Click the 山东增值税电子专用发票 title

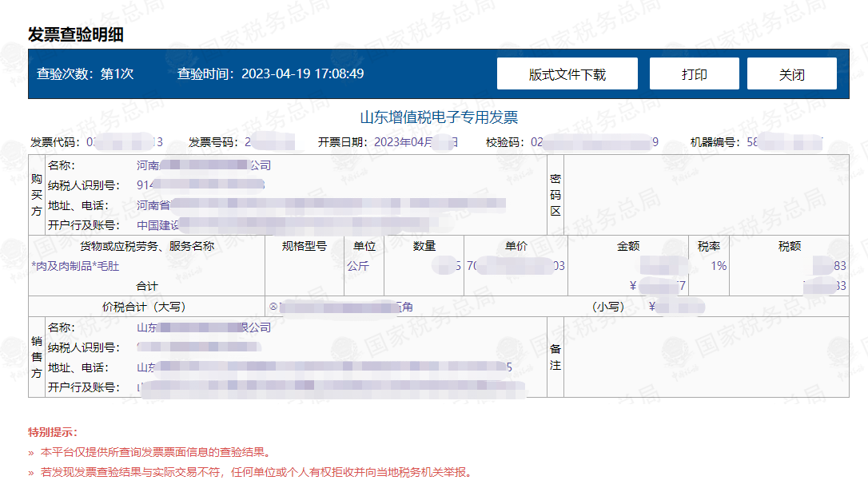coord(439,117)
